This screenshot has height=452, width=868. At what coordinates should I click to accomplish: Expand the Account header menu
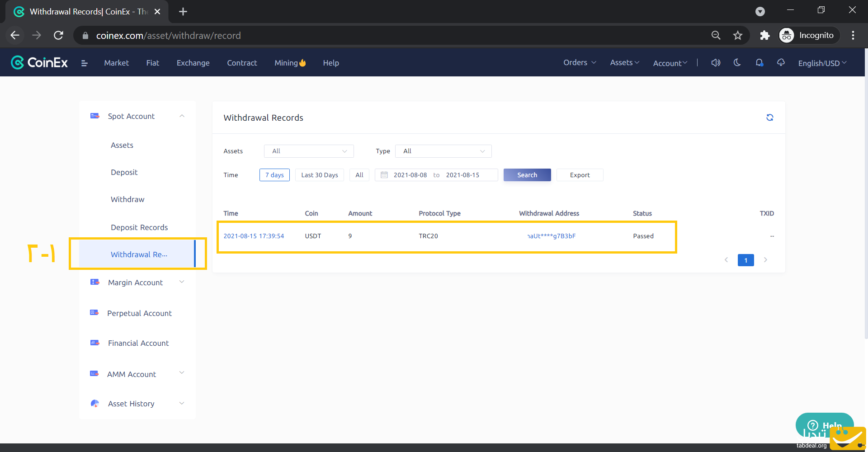[x=670, y=63]
